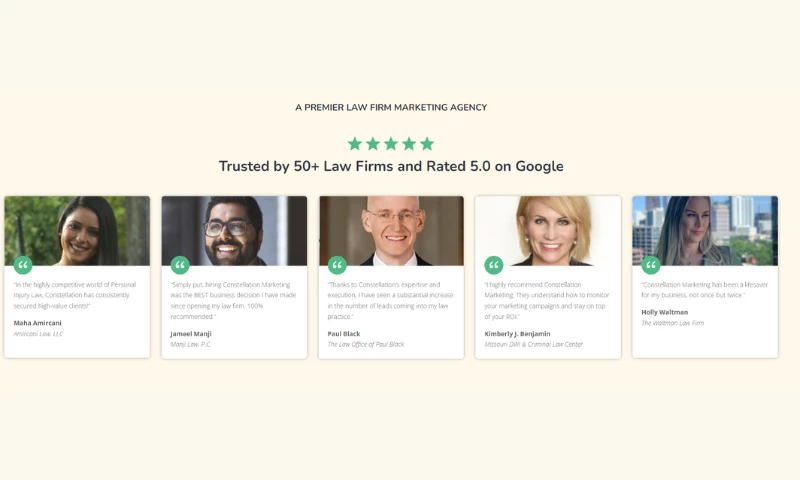Open Kimberly J. Benjamin's photo
The image size is (800, 480).
(548, 231)
